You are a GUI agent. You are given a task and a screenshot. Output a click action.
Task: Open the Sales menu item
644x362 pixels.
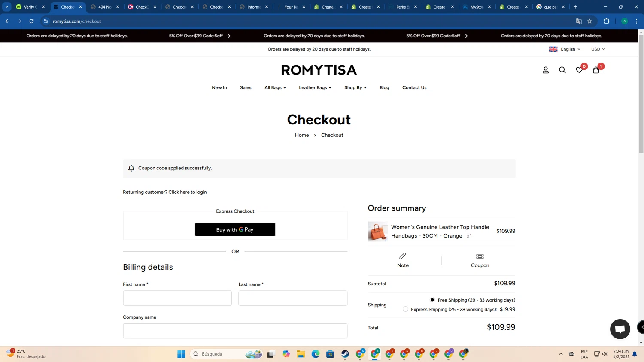246,87
